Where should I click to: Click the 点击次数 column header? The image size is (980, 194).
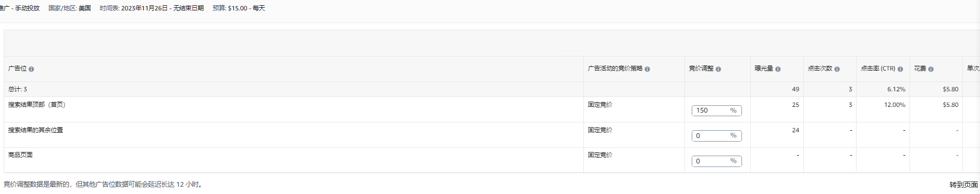pos(820,68)
